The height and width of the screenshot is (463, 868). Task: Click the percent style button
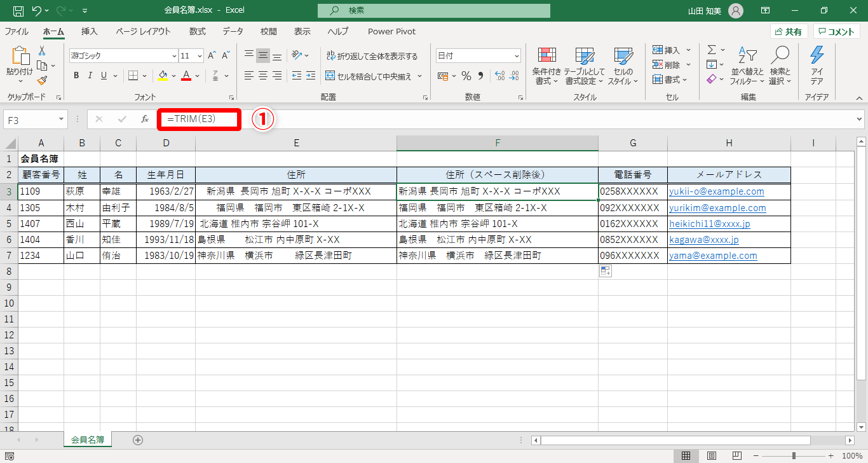(466, 76)
